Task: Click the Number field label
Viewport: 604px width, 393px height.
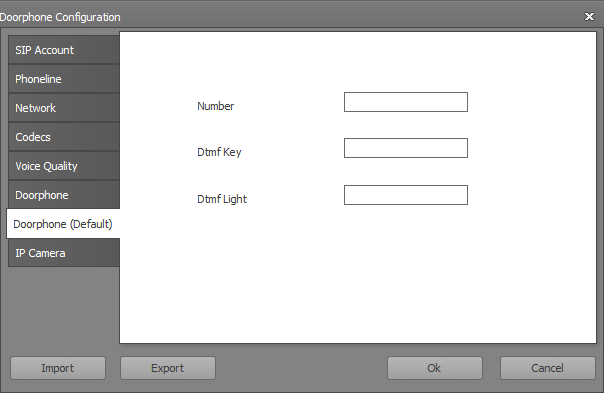Action: [215, 106]
